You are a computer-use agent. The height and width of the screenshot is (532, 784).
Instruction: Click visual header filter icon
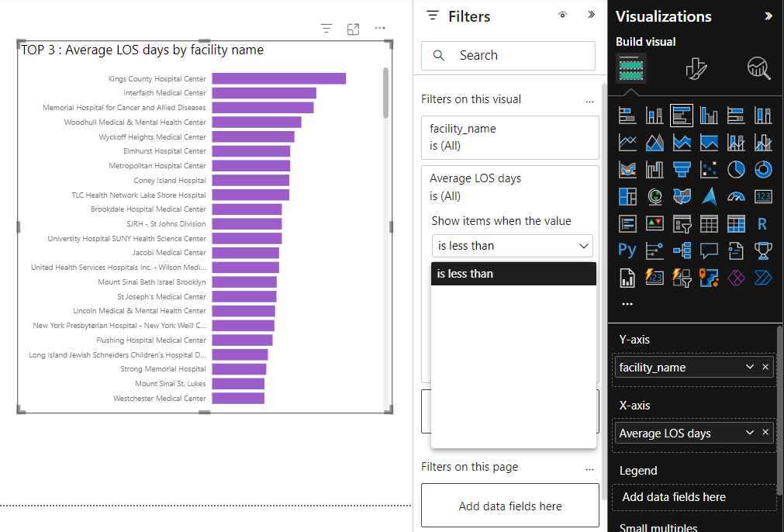click(x=326, y=29)
